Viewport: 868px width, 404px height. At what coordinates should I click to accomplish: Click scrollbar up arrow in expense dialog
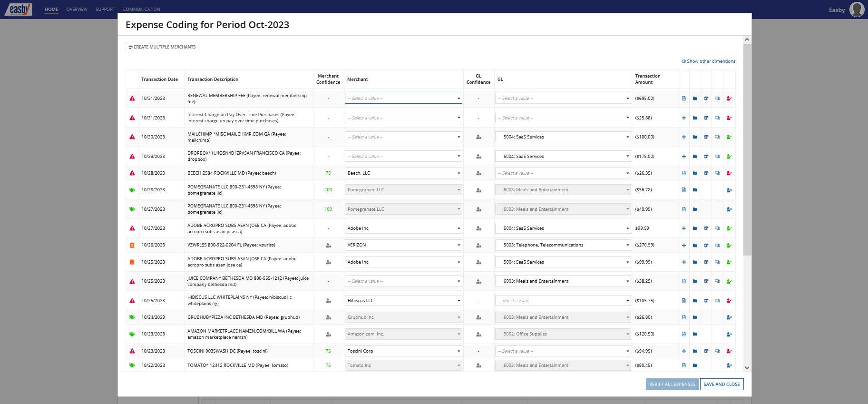click(x=747, y=40)
